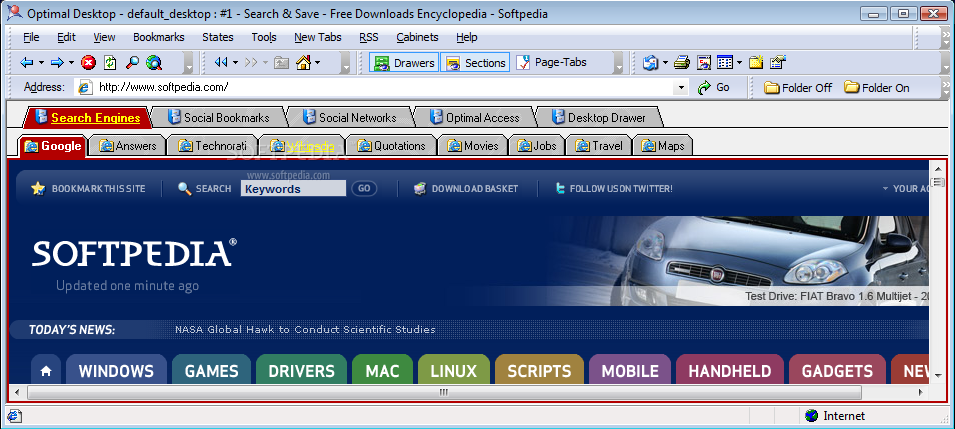This screenshot has height=429, width=955.
Task: Expand the double left arrow dropdown
Action: [x=235, y=62]
